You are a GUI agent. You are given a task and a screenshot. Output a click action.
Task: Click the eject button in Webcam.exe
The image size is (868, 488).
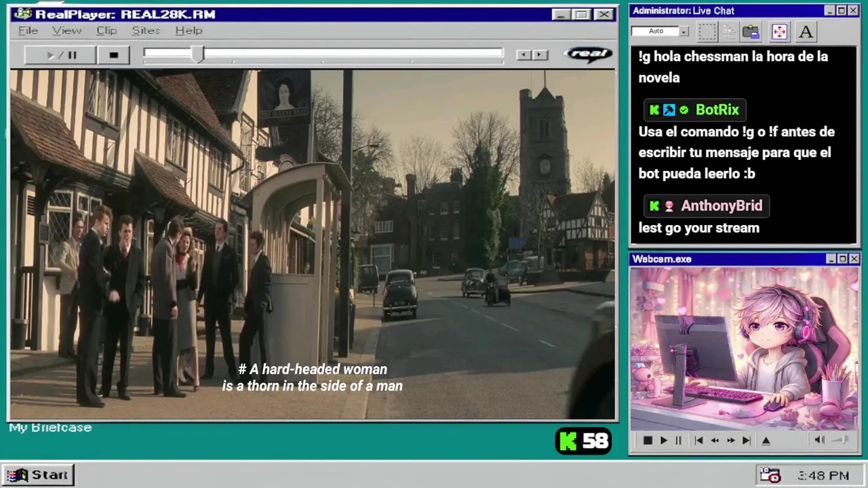tap(766, 441)
